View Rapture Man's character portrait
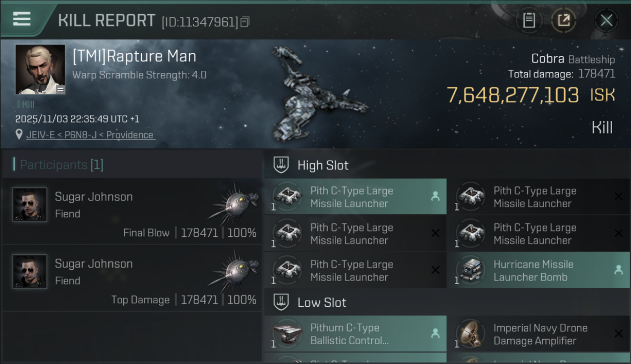 (x=40, y=69)
